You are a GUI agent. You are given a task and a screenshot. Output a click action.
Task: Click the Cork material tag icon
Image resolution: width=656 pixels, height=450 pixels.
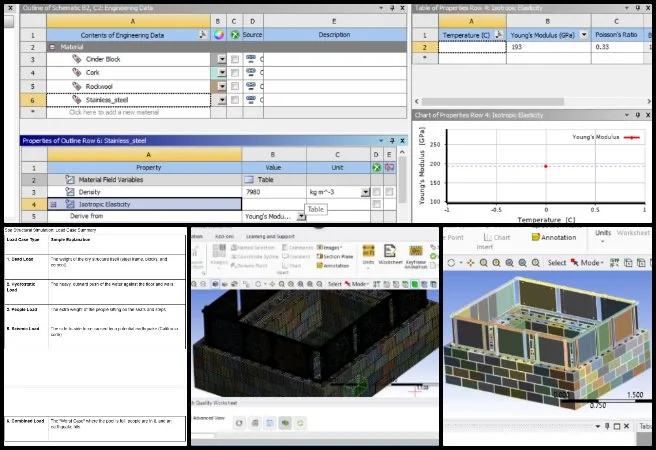[x=77, y=72]
